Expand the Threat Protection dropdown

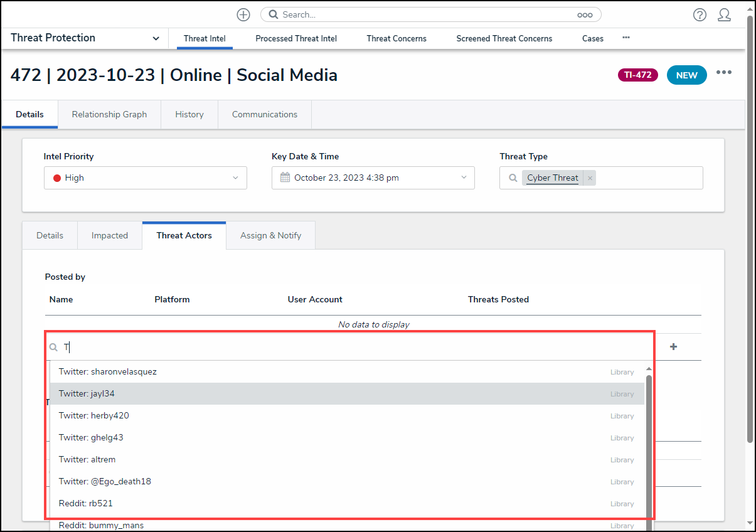tap(156, 38)
